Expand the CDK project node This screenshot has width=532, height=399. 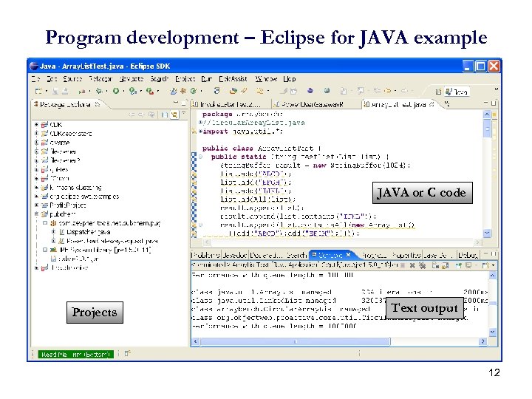point(36,125)
